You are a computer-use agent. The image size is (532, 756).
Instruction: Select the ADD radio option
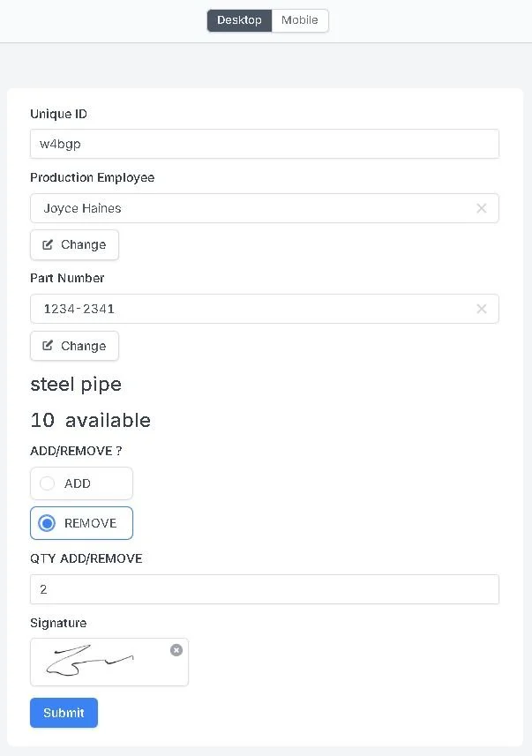tap(48, 483)
